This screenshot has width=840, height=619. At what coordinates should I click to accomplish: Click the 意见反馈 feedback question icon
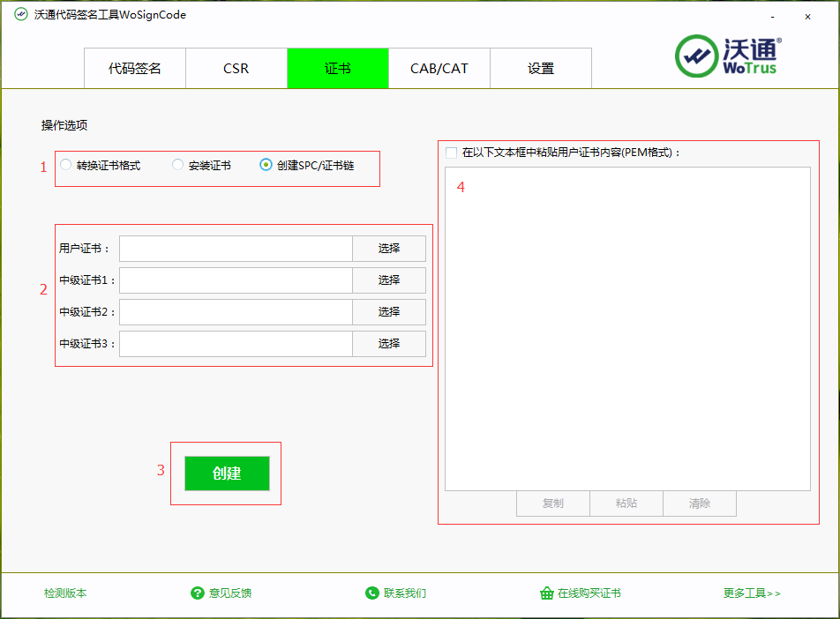pyautogui.click(x=198, y=593)
